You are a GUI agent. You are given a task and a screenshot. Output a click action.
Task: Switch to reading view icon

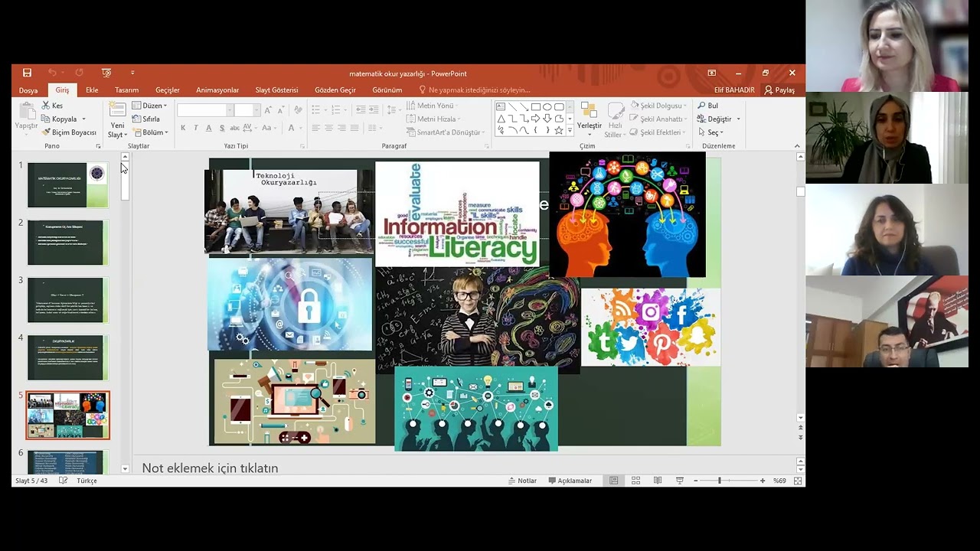point(658,481)
